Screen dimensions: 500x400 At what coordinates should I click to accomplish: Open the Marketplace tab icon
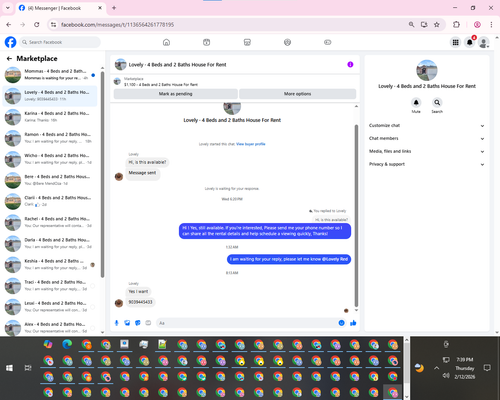tap(247, 42)
